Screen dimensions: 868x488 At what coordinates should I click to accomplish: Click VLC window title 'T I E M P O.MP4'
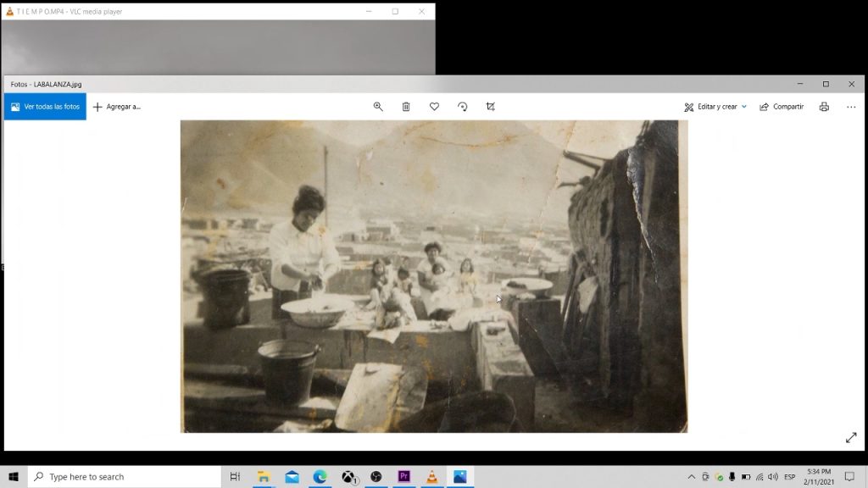pyautogui.click(x=70, y=11)
